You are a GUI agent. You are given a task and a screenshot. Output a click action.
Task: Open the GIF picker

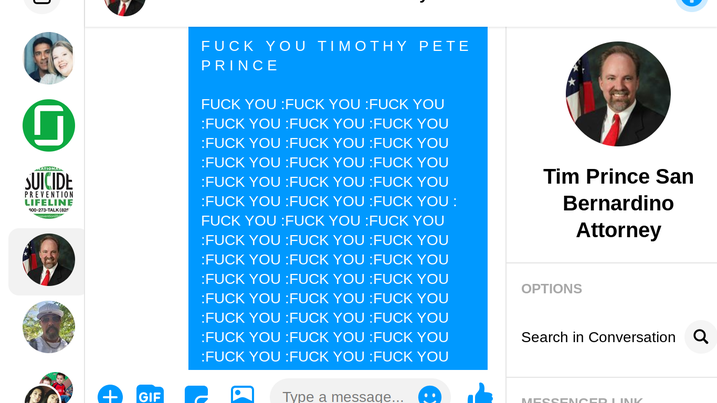click(150, 395)
